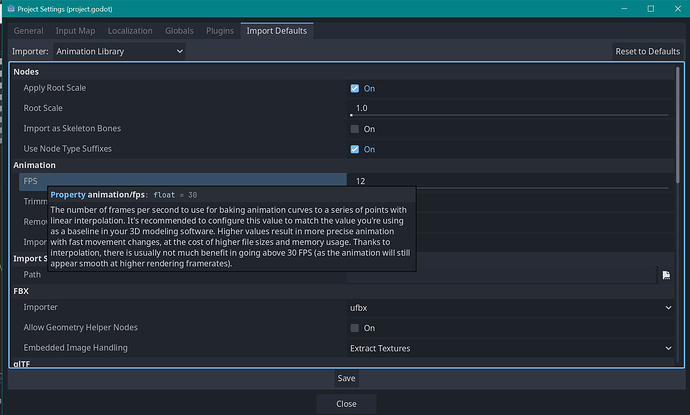Enable Import as Skeleton Bones
The height and width of the screenshot is (415, 690).
[355, 129]
